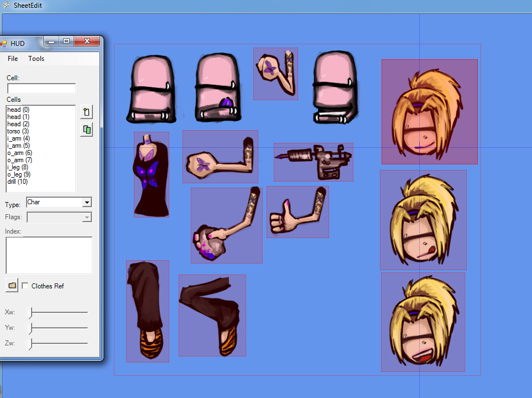The width and height of the screenshot is (532, 398).
Task: Open the File menu in HUD window
Action: coord(13,59)
